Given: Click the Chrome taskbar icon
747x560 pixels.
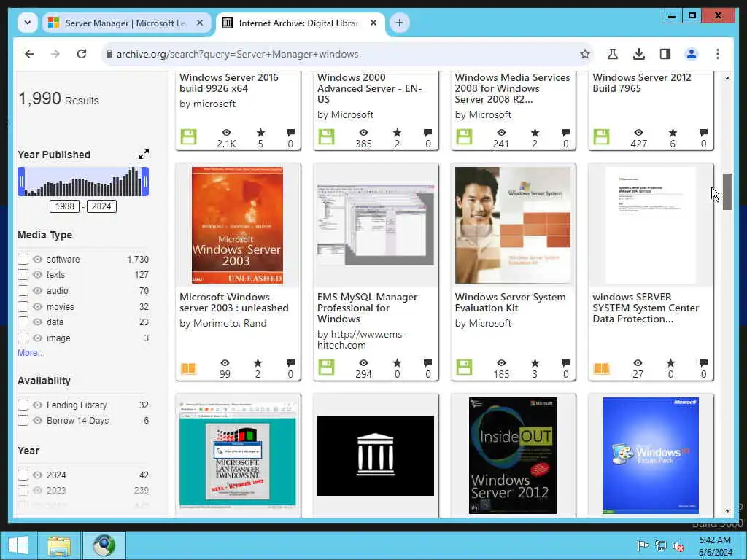Looking at the screenshot, I should pyautogui.click(x=104, y=545).
